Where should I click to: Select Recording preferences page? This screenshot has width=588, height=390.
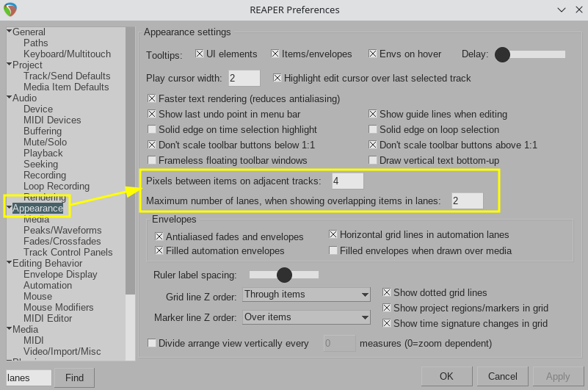click(45, 175)
